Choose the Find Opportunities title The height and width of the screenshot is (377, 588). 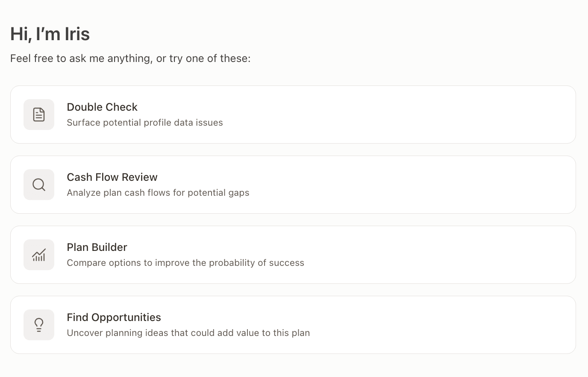tap(114, 317)
